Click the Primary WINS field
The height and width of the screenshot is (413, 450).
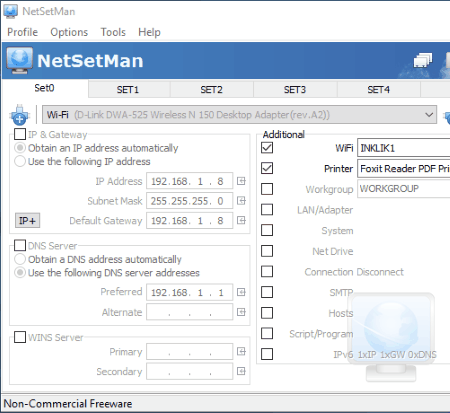[189, 351]
